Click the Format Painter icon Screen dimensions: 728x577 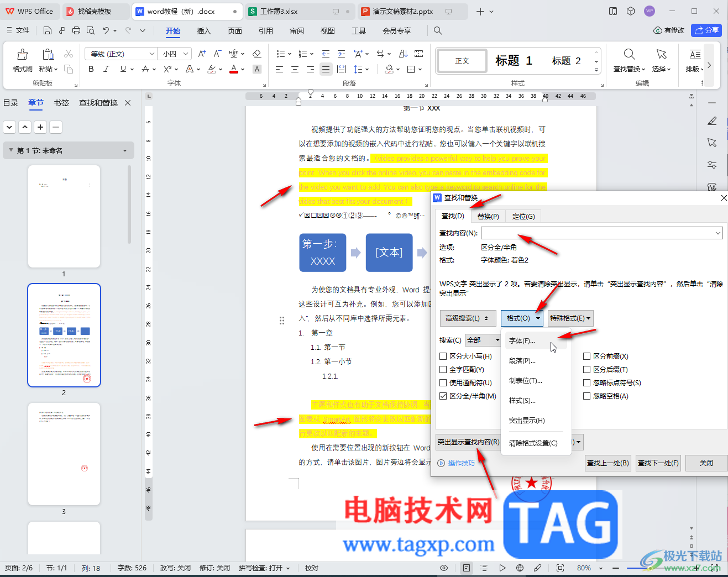pyautogui.click(x=22, y=54)
